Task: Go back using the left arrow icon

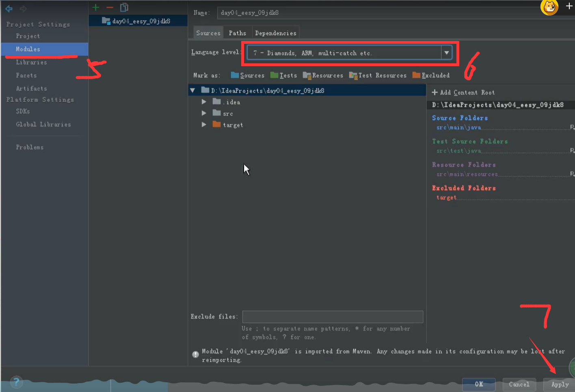Action: pyautogui.click(x=9, y=9)
